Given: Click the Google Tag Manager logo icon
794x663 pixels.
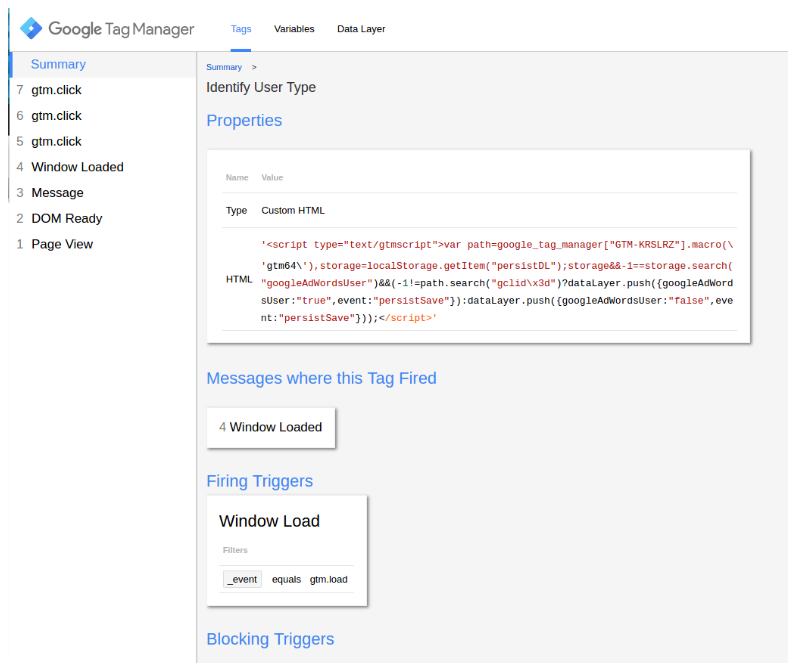Looking at the screenshot, I should click(31, 29).
